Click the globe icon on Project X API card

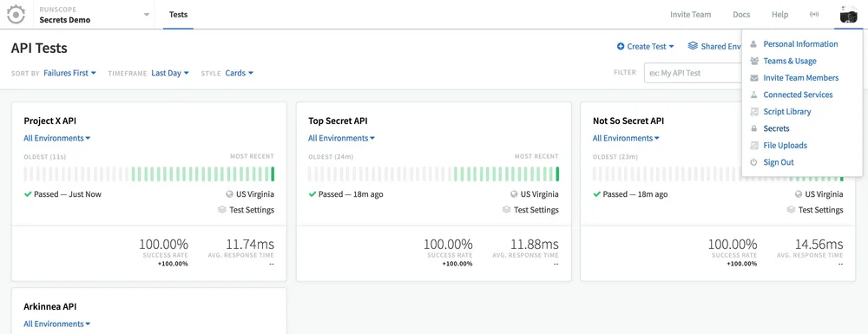[x=229, y=194]
